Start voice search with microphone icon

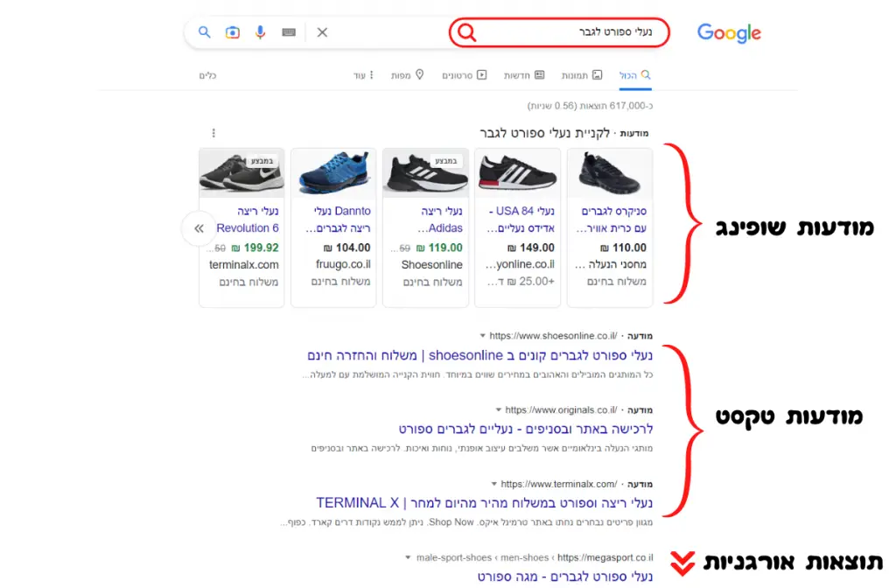[260, 32]
